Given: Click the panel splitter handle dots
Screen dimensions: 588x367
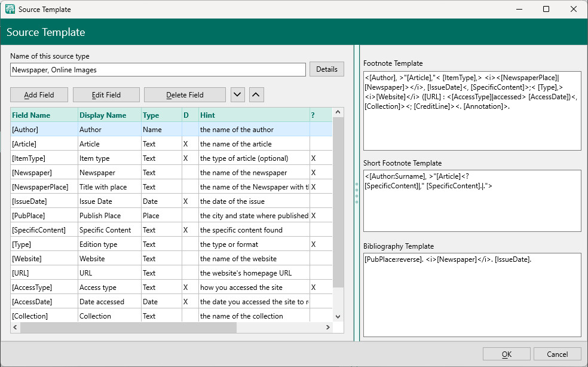Looking at the screenshot, I should (357, 193).
